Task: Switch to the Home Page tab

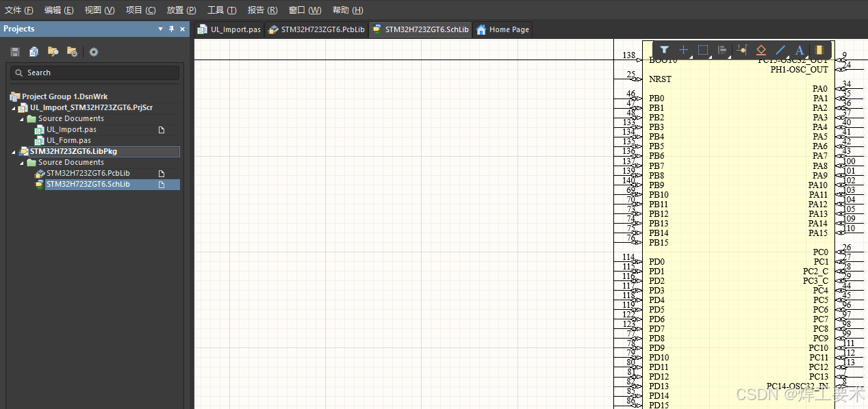Action: (x=502, y=29)
